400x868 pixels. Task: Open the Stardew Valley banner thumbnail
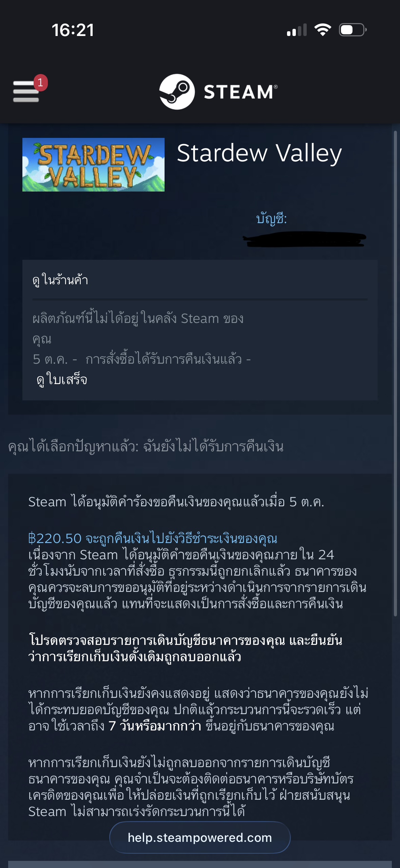tap(93, 165)
